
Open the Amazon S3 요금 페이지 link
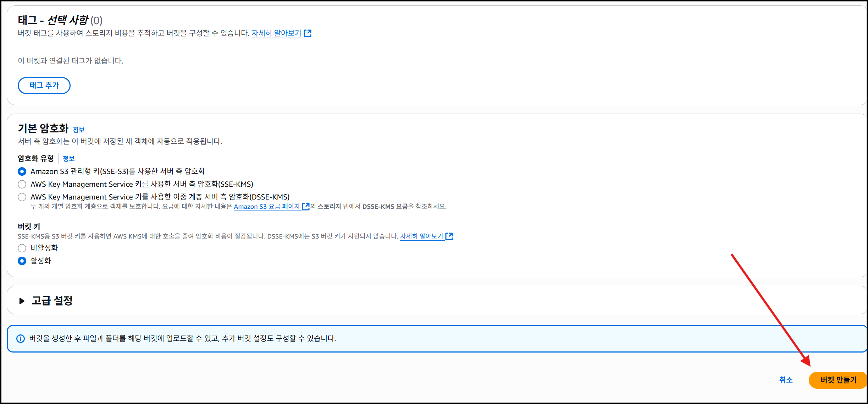pos(267,207)
